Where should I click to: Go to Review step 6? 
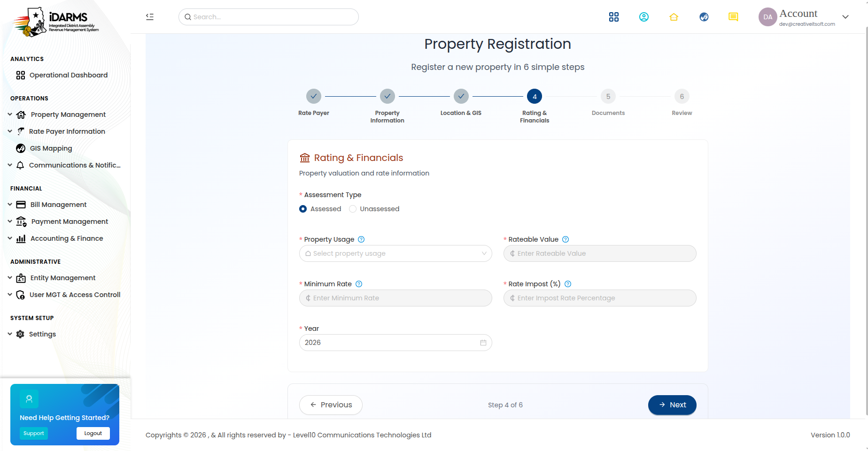tap(682, 96)
